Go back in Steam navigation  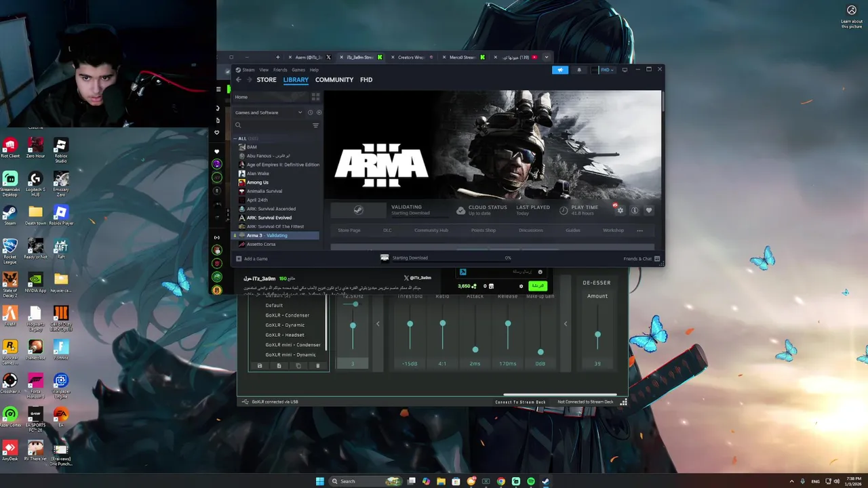point(238,80)
